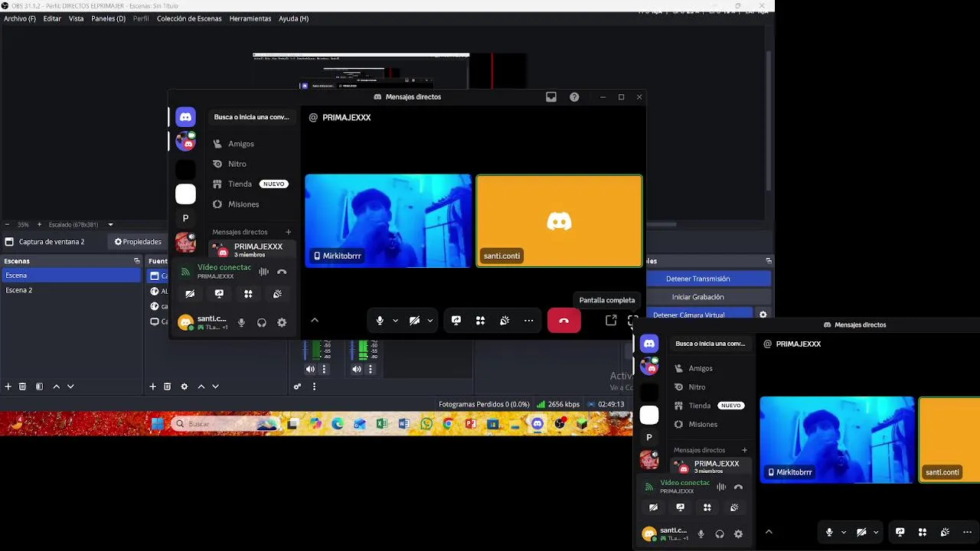Open Herramientas menu in OBS
The image size is (980, 551).
(x=250, y=18)
